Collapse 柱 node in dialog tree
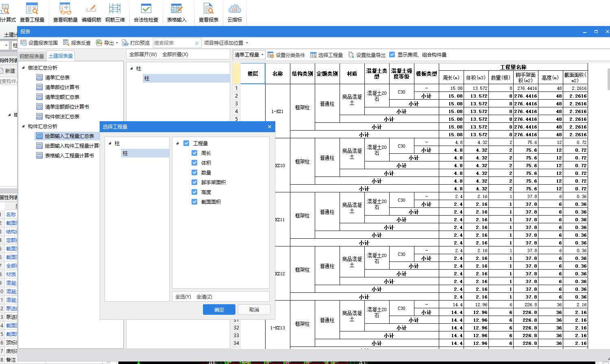 pyautogui.click(x=110, y=143)
